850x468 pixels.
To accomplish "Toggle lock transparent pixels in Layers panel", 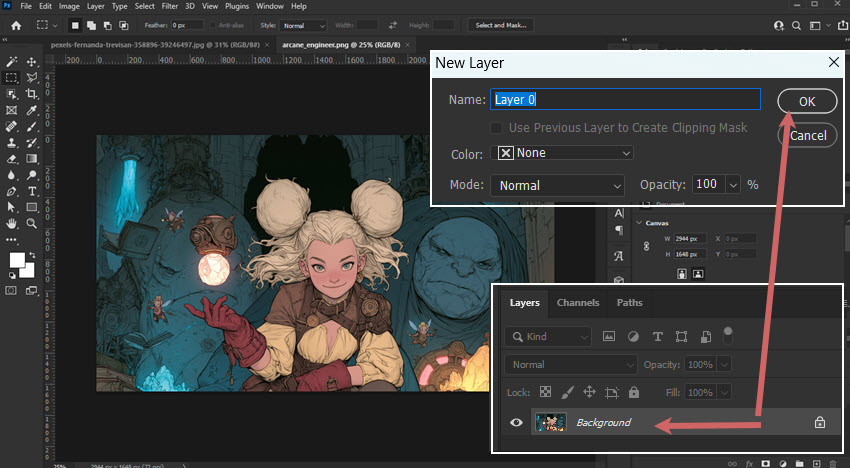I will tap(545, 392).
